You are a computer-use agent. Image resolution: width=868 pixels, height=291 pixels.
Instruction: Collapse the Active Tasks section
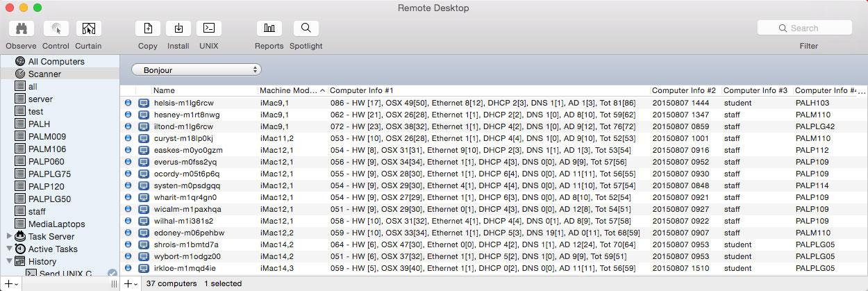pyautogui.click(x=9, y=249)
